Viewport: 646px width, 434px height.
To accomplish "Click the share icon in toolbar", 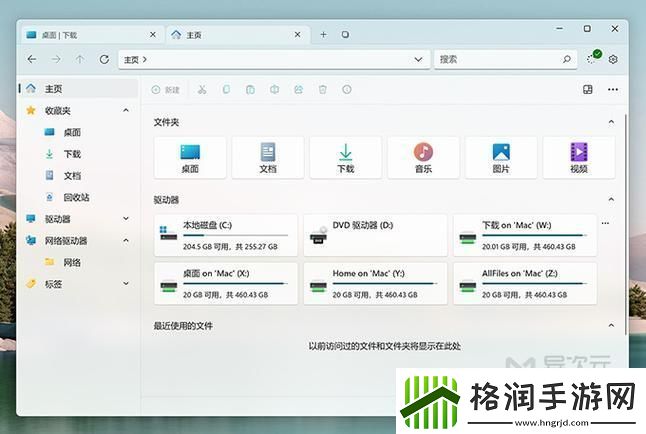I will pos(299,89).
